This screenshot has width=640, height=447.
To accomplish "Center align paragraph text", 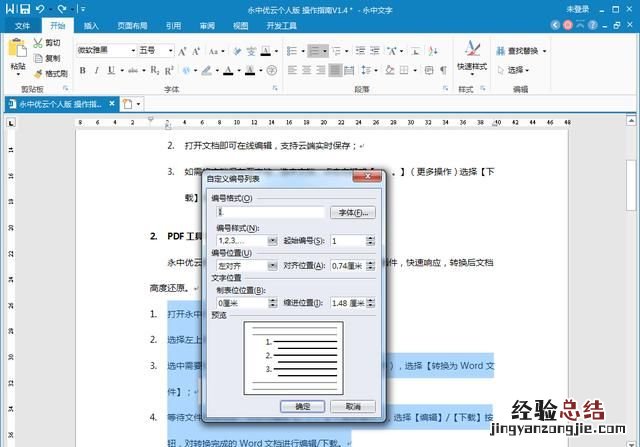I will (x=307, y=70).
